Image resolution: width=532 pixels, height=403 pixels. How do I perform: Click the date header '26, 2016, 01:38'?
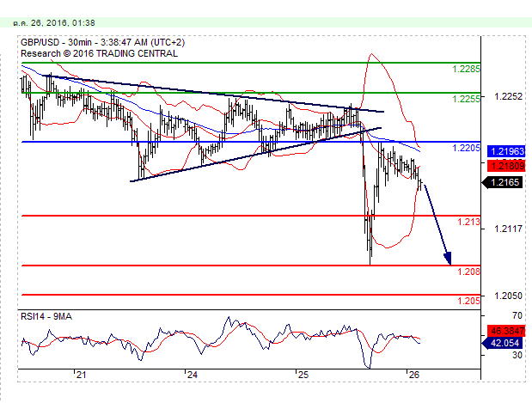(63, 22)
